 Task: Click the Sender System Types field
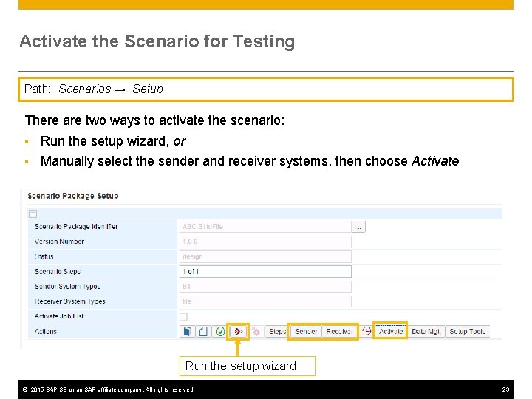265,287
